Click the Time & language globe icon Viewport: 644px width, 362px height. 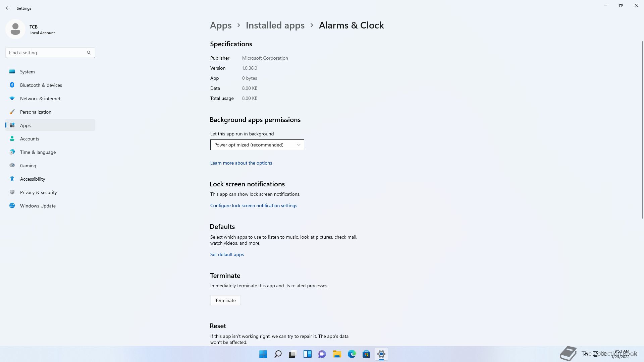click(12, 152)
